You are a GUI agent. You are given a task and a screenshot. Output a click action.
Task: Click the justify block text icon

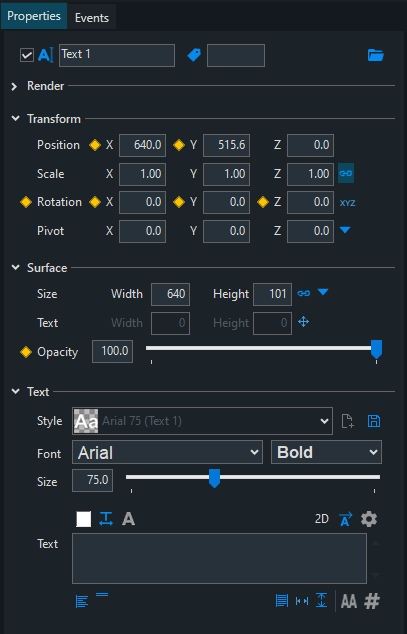[x=282, y=600]
